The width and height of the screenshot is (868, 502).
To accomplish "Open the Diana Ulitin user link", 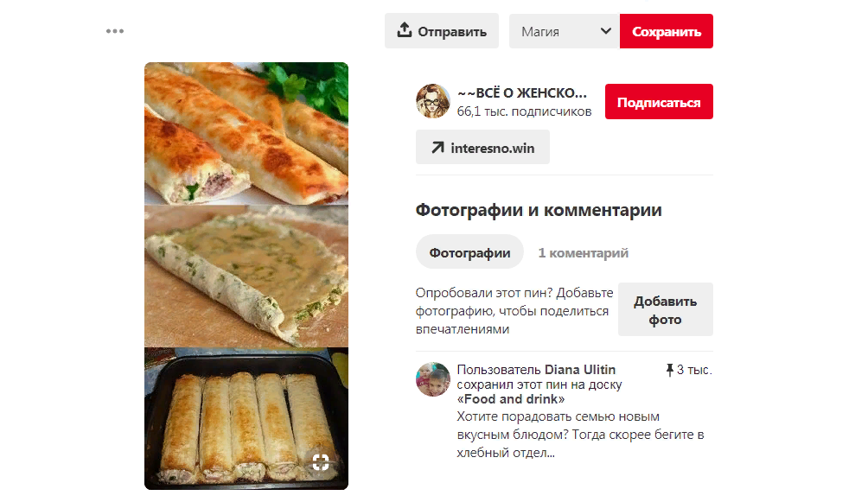I will click(x=579, y=369).
